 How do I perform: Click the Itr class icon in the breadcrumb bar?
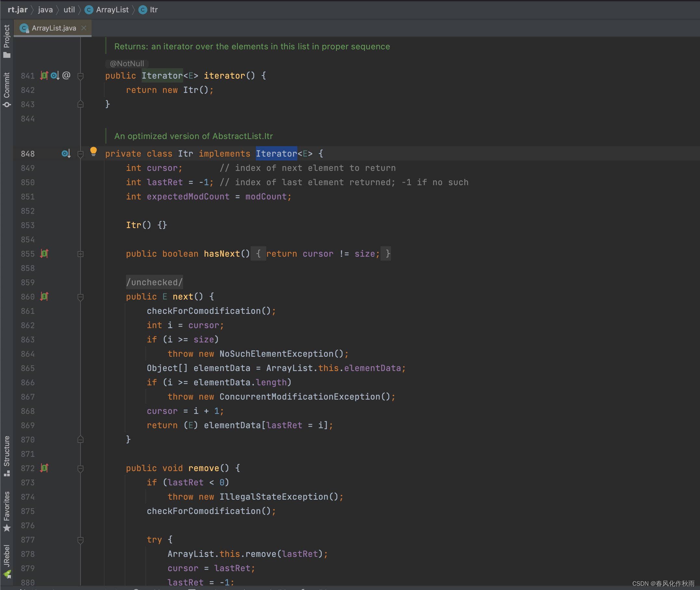click(143, 10)
